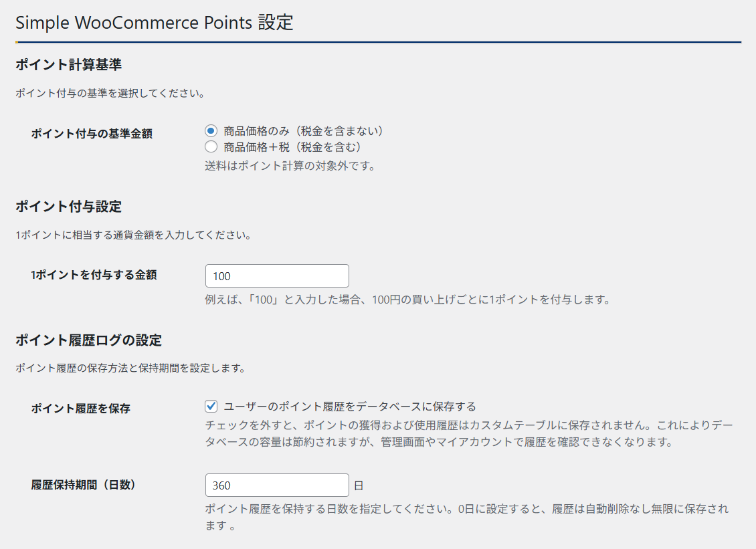This screenshot has width=756, height=549.
Task: Click the 送料はポイント計算の対象外です note
Action: click(x=290, y=166)
